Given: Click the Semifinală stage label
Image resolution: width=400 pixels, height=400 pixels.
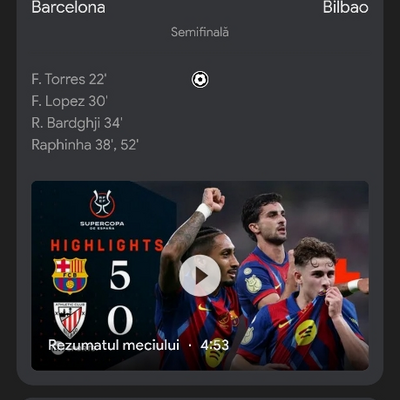Looking at the screenshot, I should (x=200, y=32).
